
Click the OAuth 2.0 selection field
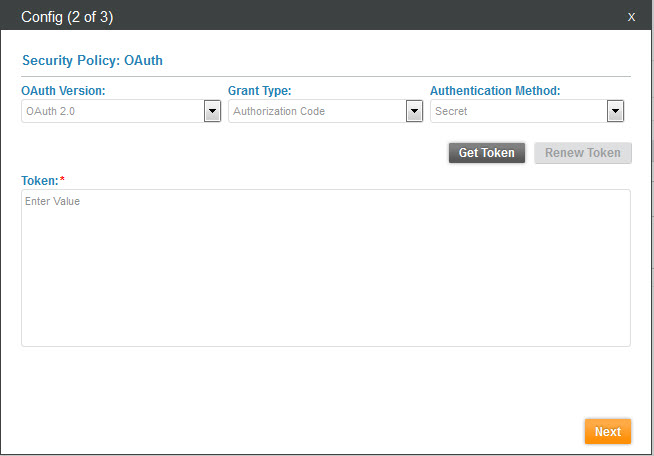[112, 111]
